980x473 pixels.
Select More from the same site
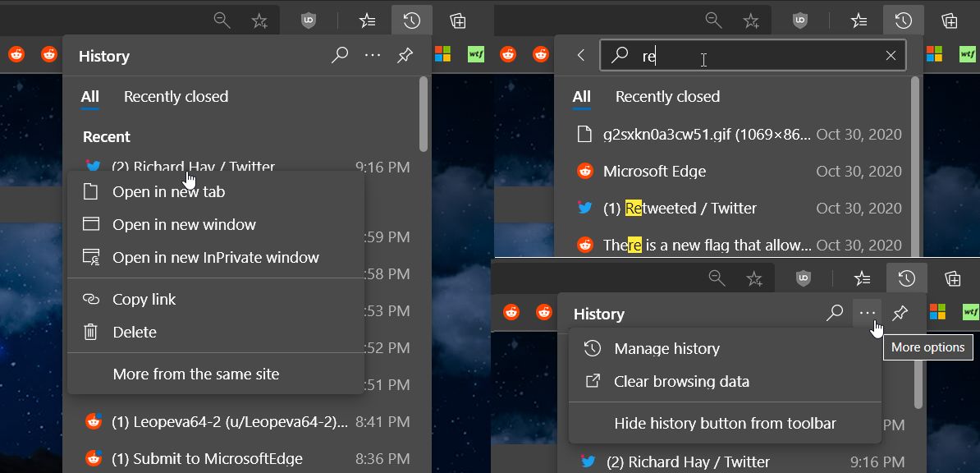[195, 374]
